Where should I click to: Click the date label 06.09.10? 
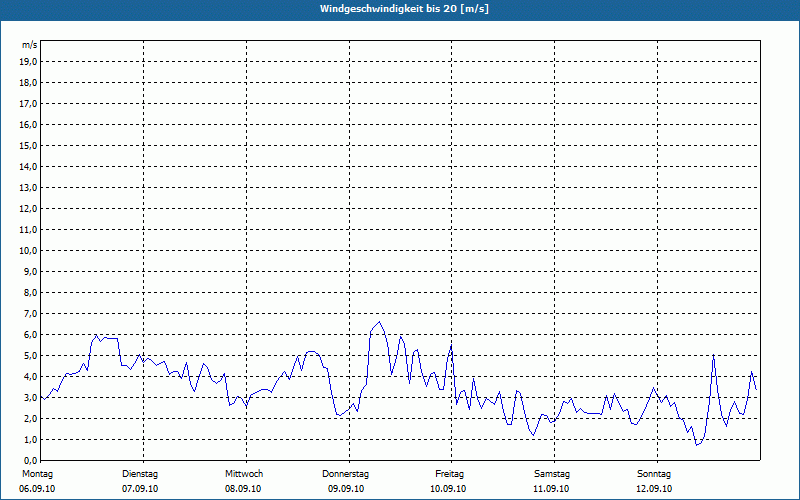pos(37,489)
